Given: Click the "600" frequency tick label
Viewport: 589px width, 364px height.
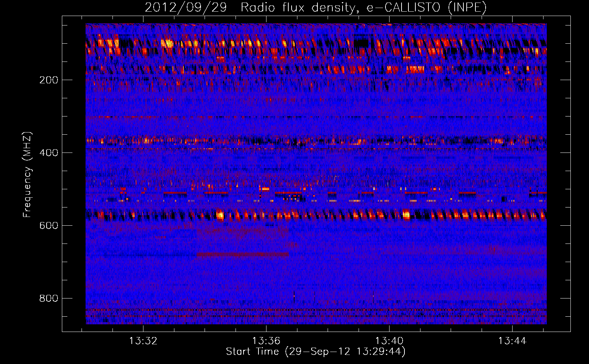Looking at the screenshot, I should coord(49,226).
